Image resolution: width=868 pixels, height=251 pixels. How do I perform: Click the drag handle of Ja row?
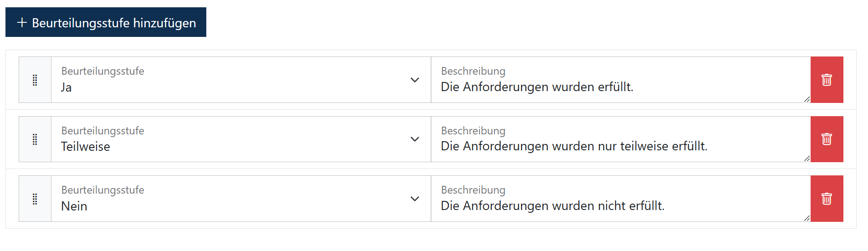point(35,80)
